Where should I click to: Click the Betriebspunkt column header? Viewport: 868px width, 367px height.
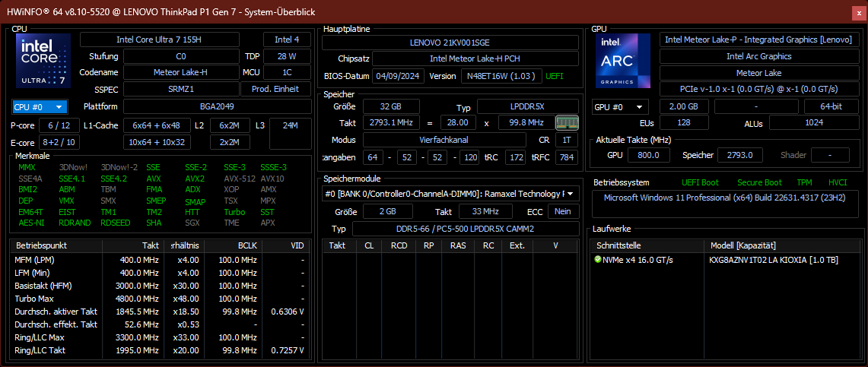point(57,245)
